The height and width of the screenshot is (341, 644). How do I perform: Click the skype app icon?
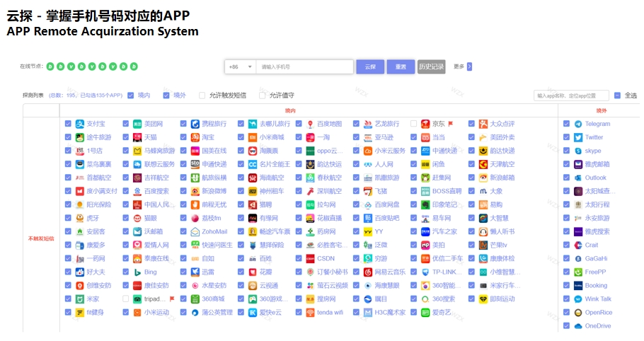coord(578,151)
